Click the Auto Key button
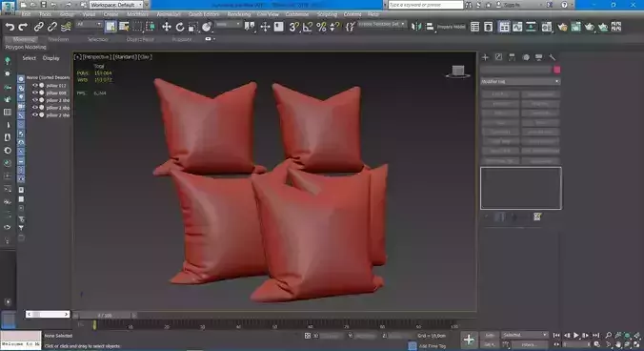 (x=490, y=336)
